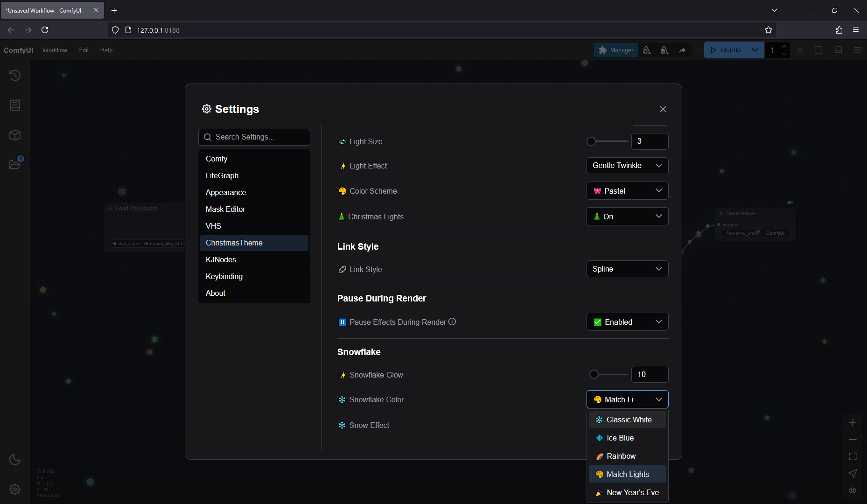Collapse the Snowflake Color dropdown
Viewport: 867px width, 504px height.
pyautogui.click(x=627, y=399)
